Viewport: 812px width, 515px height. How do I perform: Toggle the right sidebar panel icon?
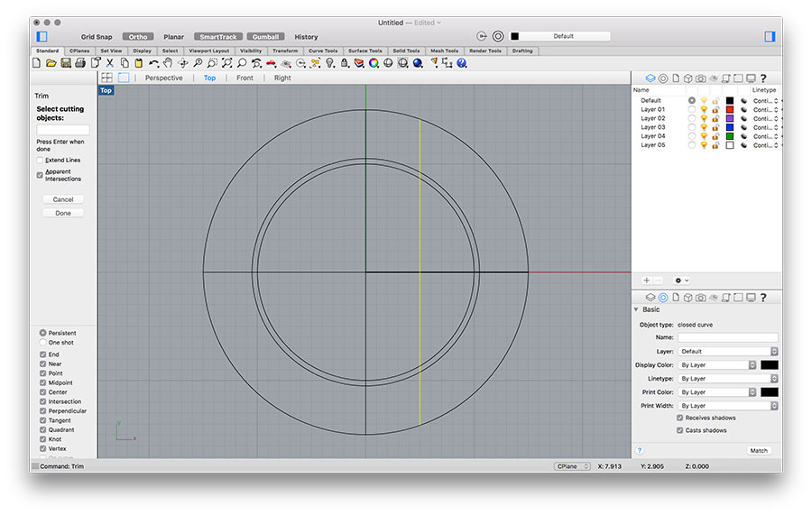(x=770, y=36)
